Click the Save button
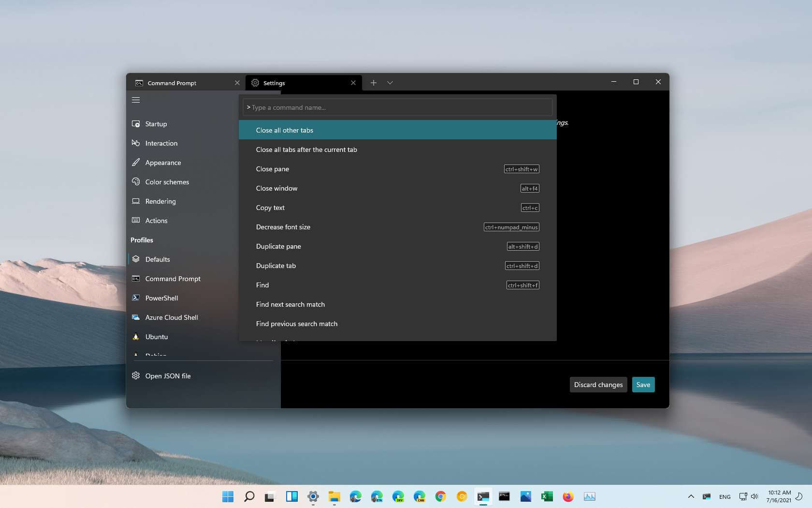Viewport: 812px width, 508px height. 643,385
